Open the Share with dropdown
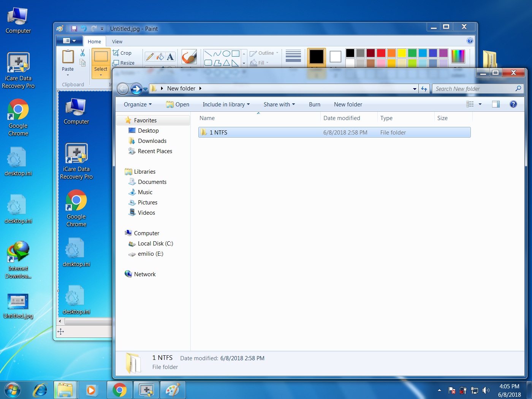This screenshot has width=532, height=399. [x=279, y=104]
